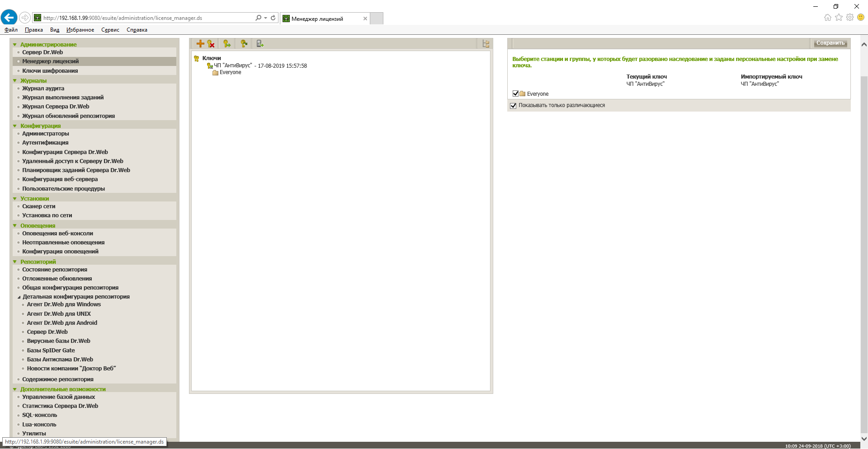
Task: Collapse the Репозиторий section
Action: [x=15, y=262]
